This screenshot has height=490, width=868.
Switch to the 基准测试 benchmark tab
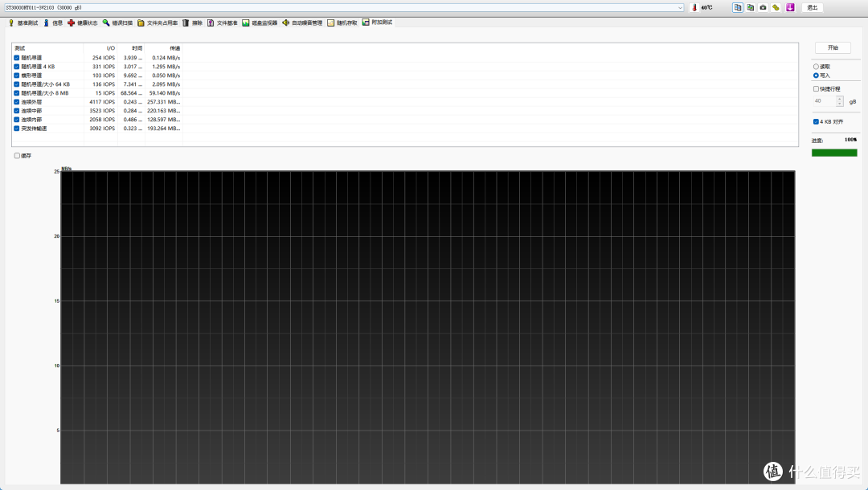23,22
